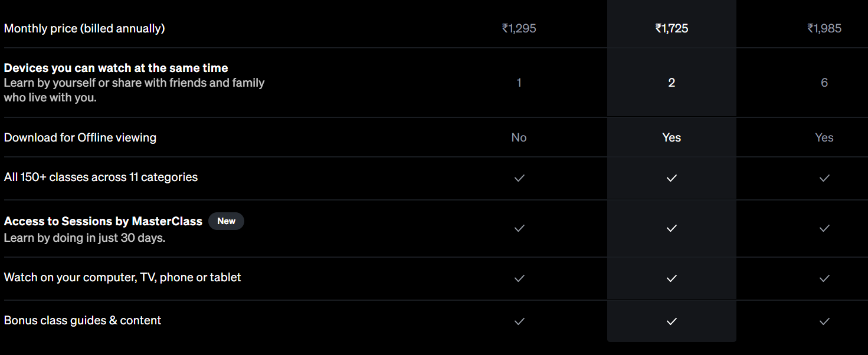This screenshot has width=868, height=355.
Task: Select the ₹1,985 monthly price
Action: [824, 28]
